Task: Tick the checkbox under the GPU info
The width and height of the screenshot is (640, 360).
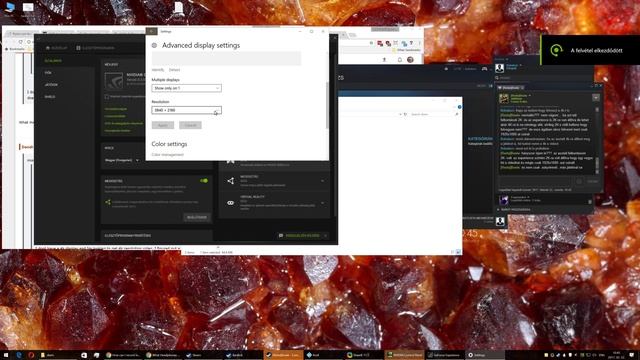Action: click(107, 97)
